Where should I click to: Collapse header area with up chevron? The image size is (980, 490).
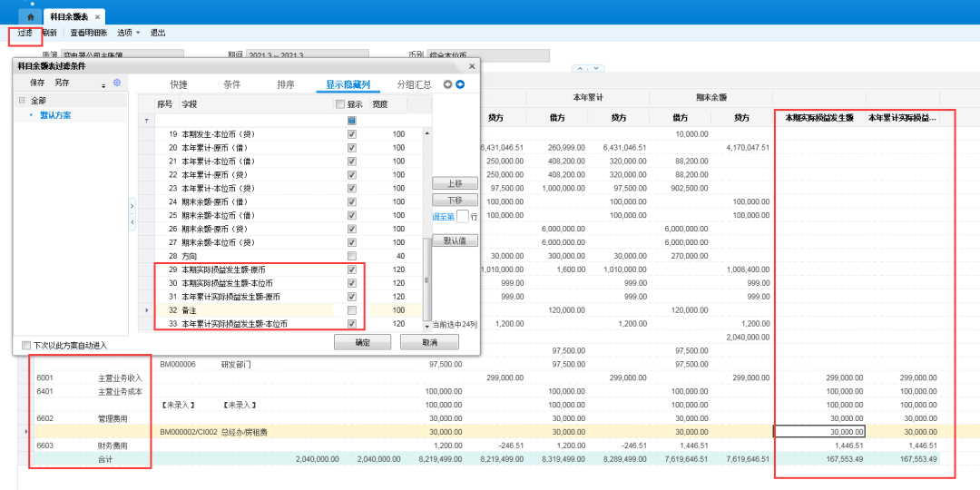(581, 68)
